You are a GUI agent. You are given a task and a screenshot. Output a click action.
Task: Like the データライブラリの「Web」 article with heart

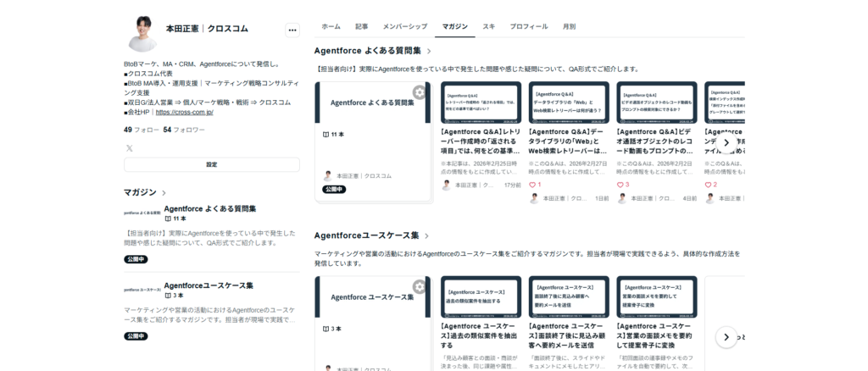coord(533,184)
